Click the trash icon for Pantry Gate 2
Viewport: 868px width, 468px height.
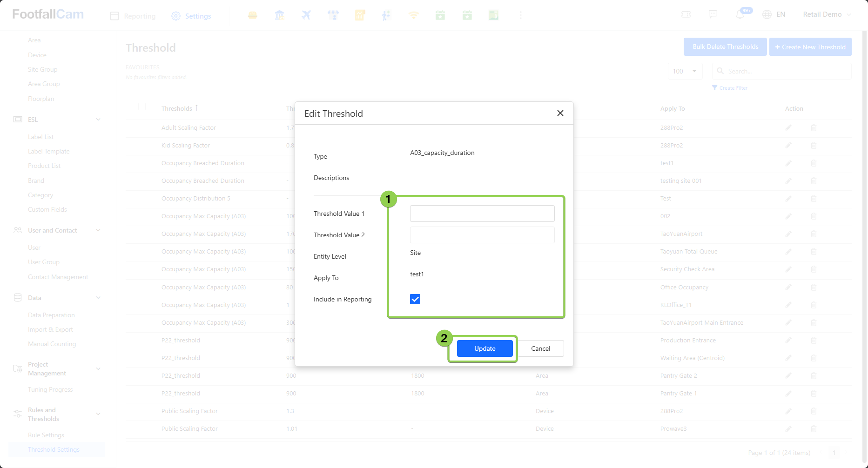click(814, 375)
